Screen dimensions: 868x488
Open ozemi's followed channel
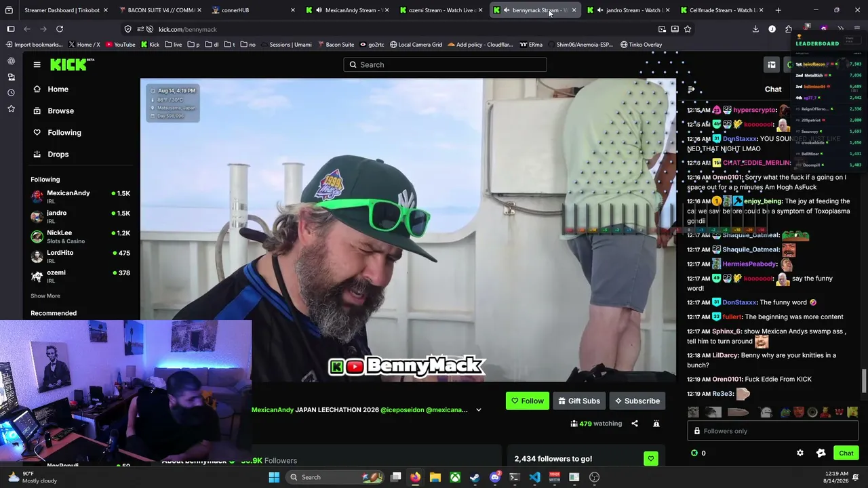(x=80, y=276)
